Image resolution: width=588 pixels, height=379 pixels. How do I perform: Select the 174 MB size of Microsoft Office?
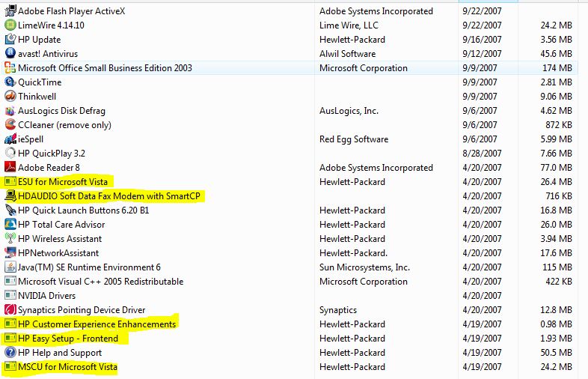coord(557,68)
